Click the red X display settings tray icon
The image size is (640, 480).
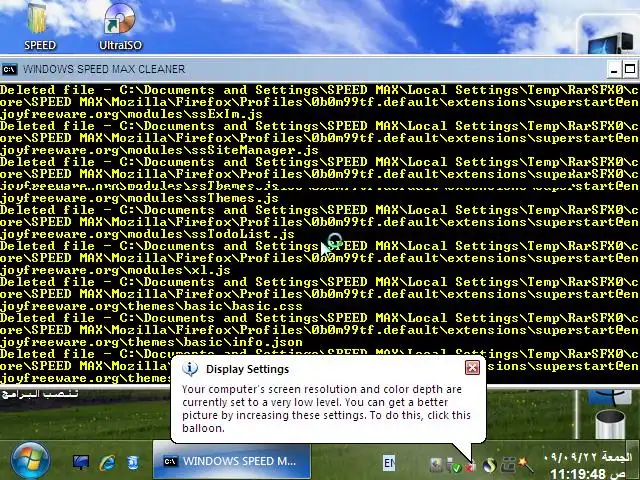[x=471, y=466]
